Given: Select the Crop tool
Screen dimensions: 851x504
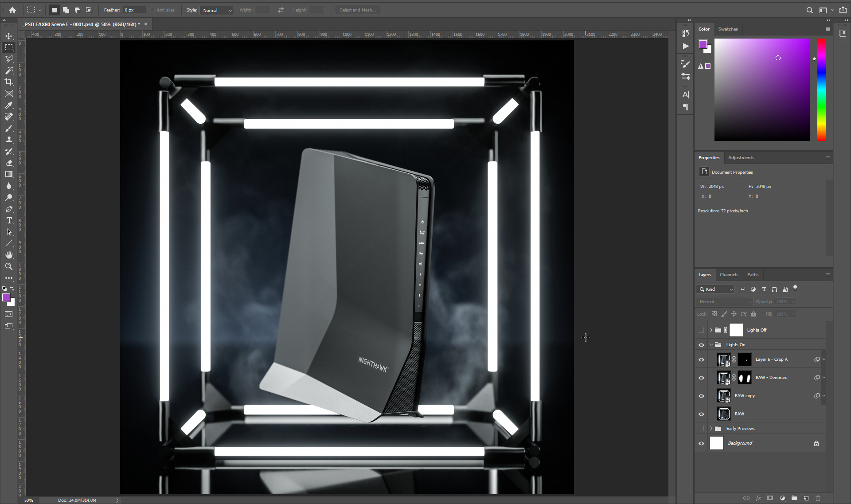Looking at the screenshot, I should point(9,82).
